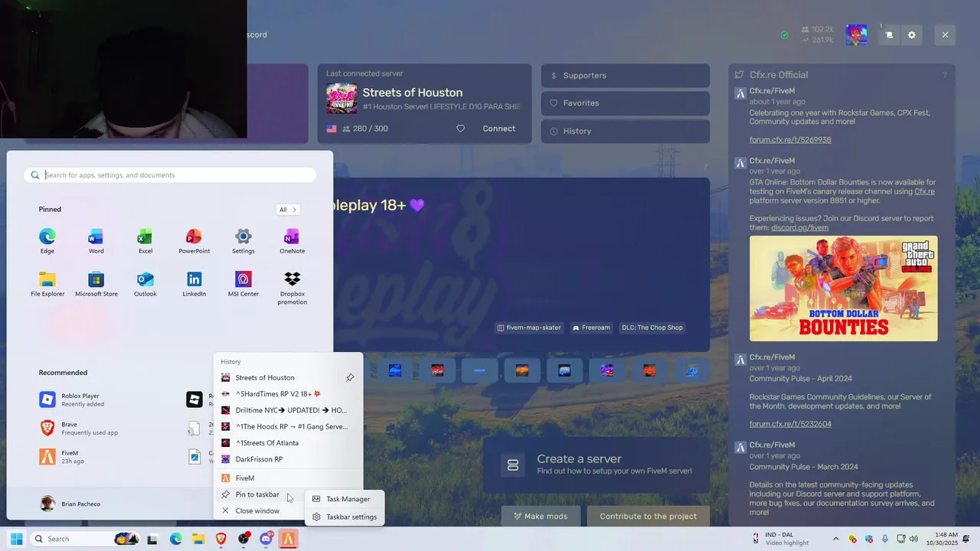The height and width of the screenshot is (551, 980).
Task: Open Edge from the pinned apps
Action: [47, 241]
